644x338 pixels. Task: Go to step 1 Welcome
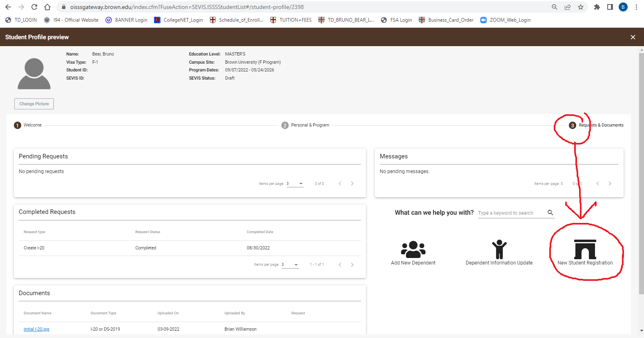click(28, 125)
